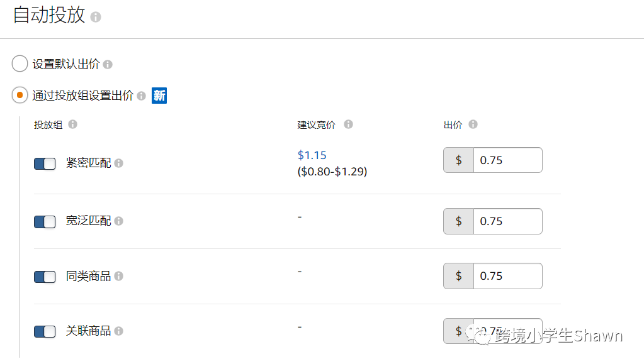
Task: Click info icon beside 宽泛匹配
Action: point(119,221)
